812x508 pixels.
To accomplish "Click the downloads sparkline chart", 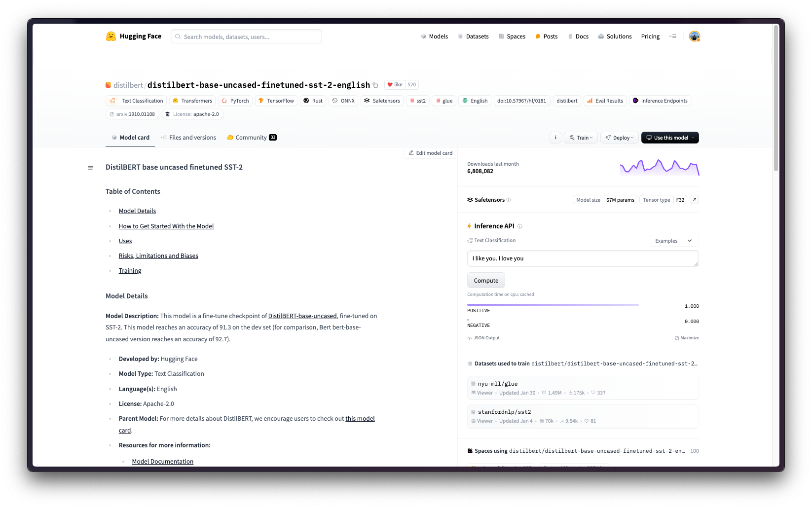I will (x=660, y=167).
